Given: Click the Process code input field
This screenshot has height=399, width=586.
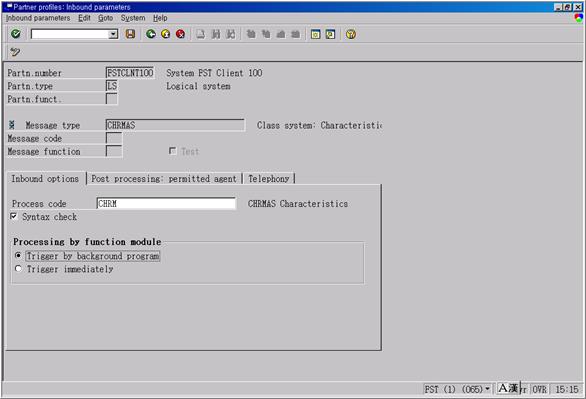Looking at the screenshot, I should point(166,204).
